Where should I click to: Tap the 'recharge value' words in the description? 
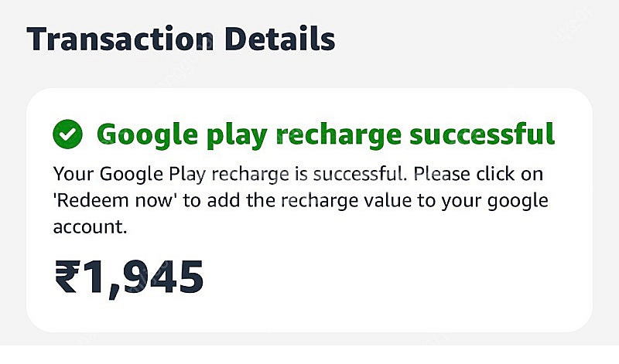click(x=347, y=200)
